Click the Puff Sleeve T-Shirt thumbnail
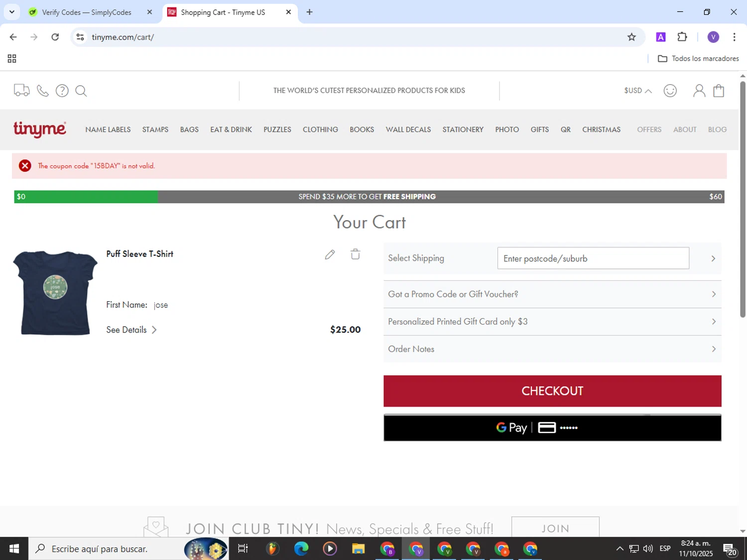The image size is (747, 560). coord(55,293)
